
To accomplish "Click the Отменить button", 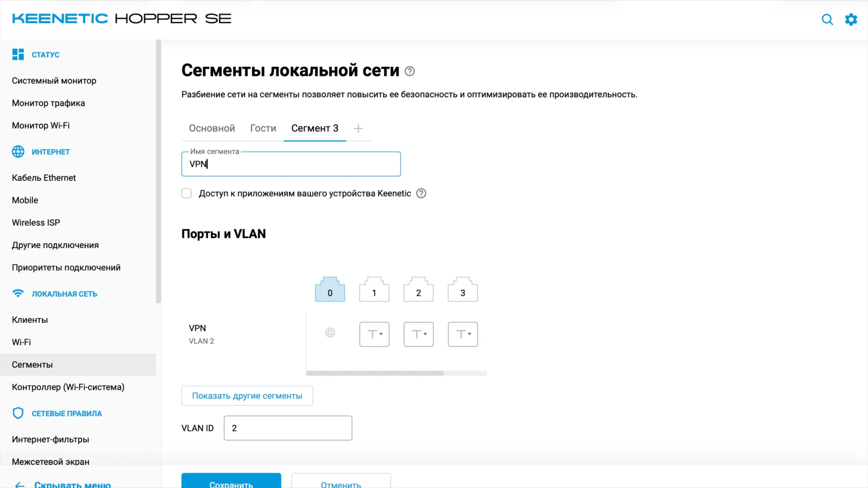I will coord(341,481).
